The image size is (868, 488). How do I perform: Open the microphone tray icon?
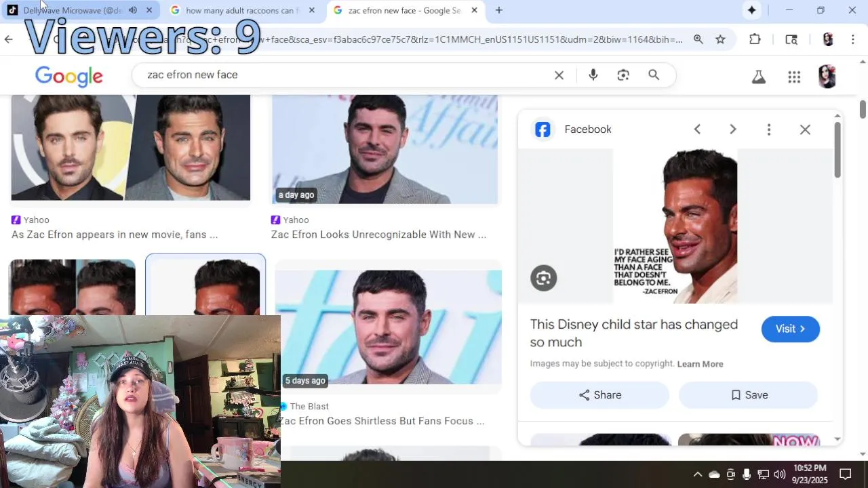tap(747, 474)
